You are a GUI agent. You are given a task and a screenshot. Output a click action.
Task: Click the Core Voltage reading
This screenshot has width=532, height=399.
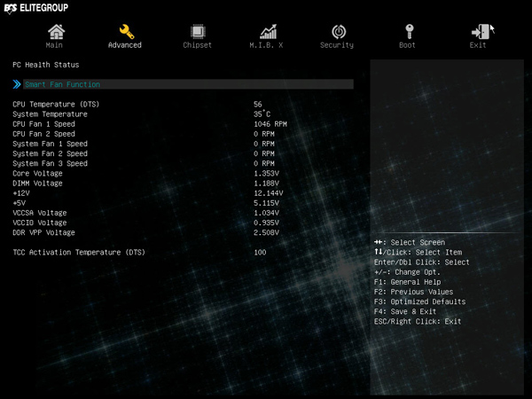[x=266, y=174]
